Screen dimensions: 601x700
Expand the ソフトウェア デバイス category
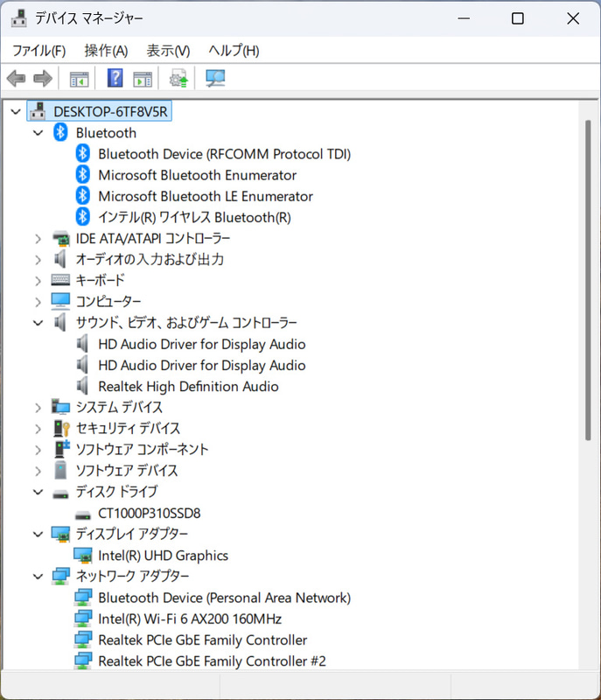[x=38, y=471]
